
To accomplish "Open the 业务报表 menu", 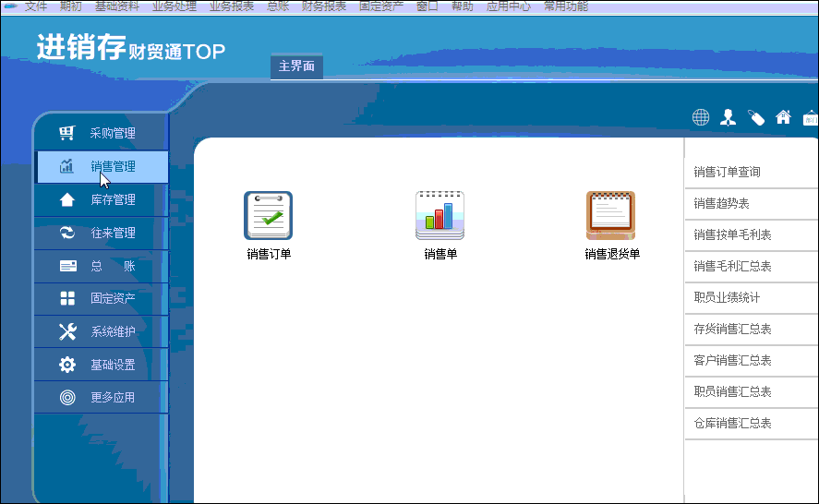I will [x=232, y=6].
